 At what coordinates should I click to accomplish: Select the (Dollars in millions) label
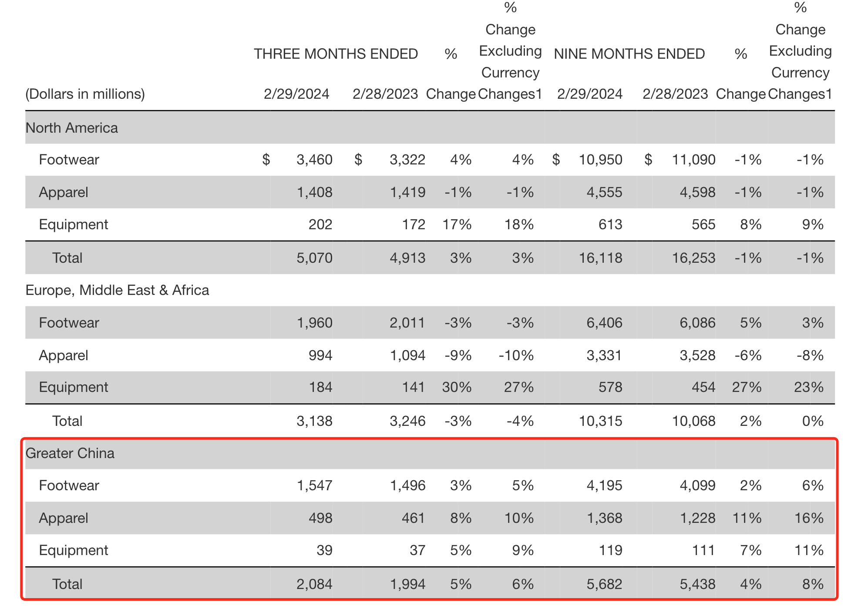pyautogui.click(x=85, y=94)
